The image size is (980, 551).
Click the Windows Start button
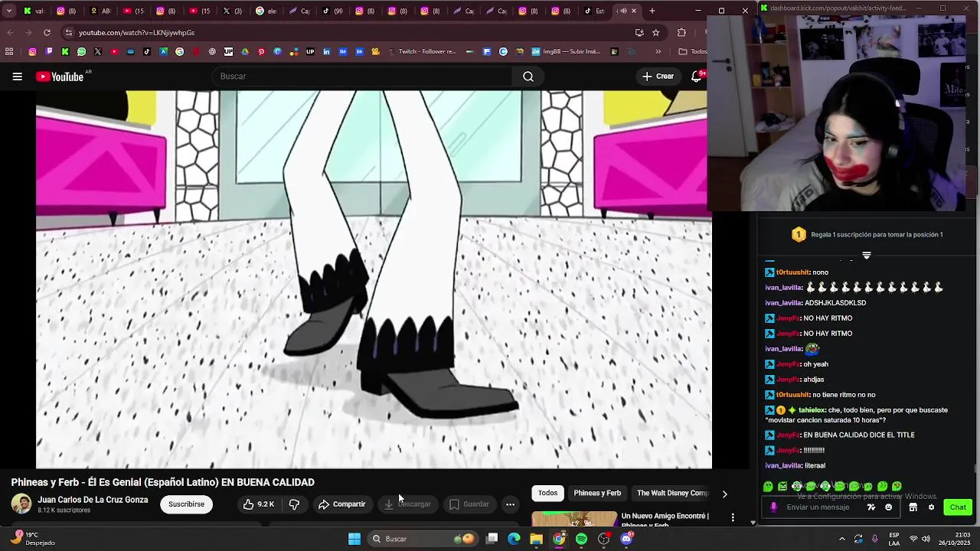tap(354, 539)
